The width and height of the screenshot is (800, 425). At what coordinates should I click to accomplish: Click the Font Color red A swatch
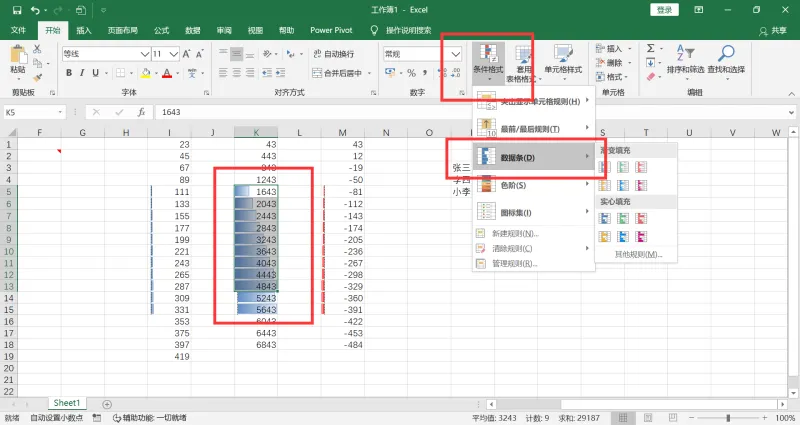(167, 73)
